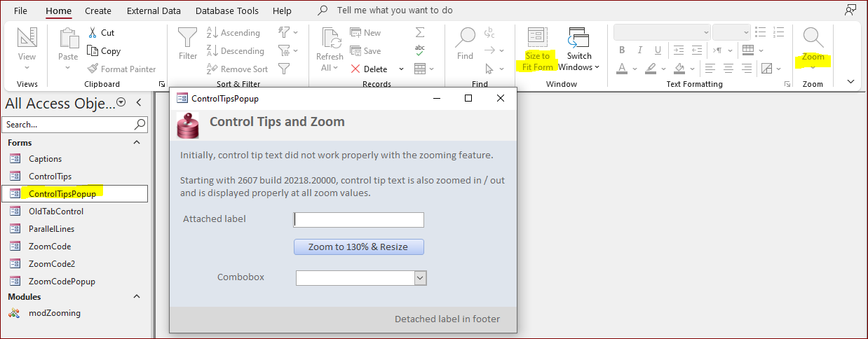Align text right

pyautogui.click(x=747, y=69)
